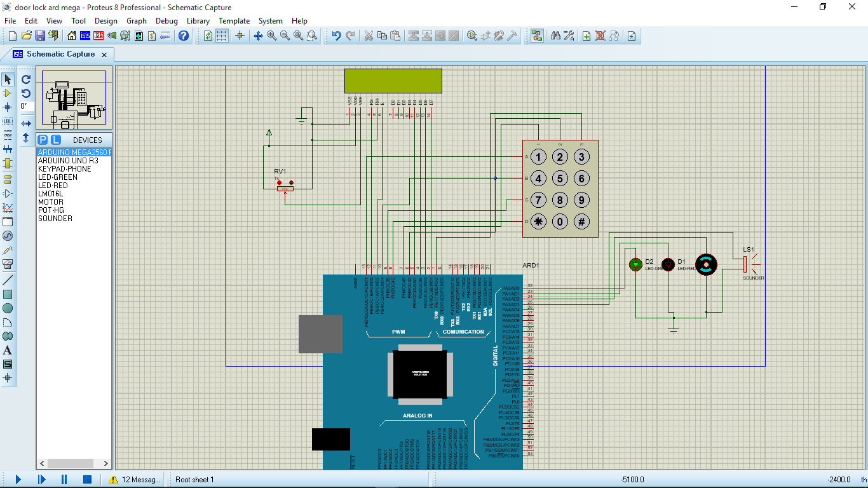Toggle the grid display button
Image resolution: width=868 pixels, height=488 pixels.
(222, 36)
